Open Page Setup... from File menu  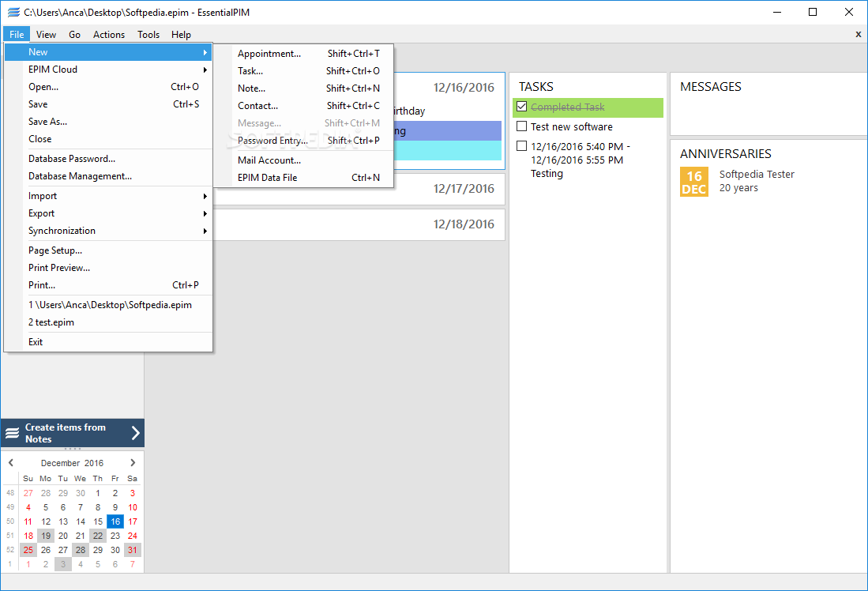pos(108,250)
